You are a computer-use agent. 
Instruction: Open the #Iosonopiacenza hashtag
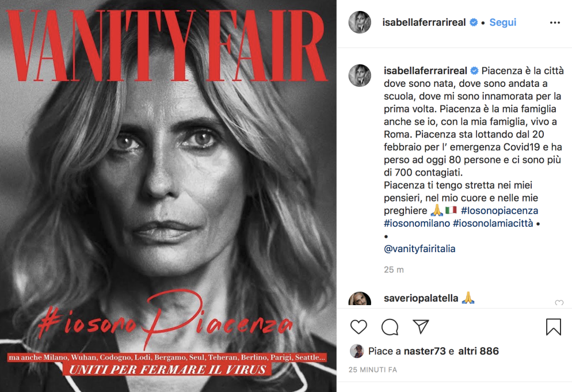499,211
